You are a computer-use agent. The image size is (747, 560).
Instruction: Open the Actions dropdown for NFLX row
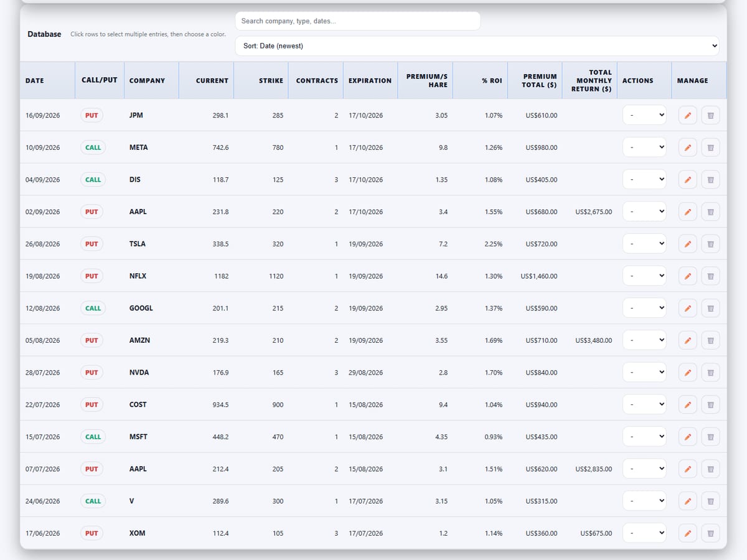644,276
